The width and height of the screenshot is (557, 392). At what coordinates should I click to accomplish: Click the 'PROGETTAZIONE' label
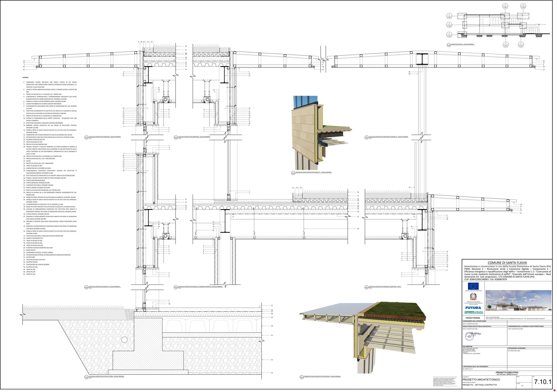[x=473, y=318]
